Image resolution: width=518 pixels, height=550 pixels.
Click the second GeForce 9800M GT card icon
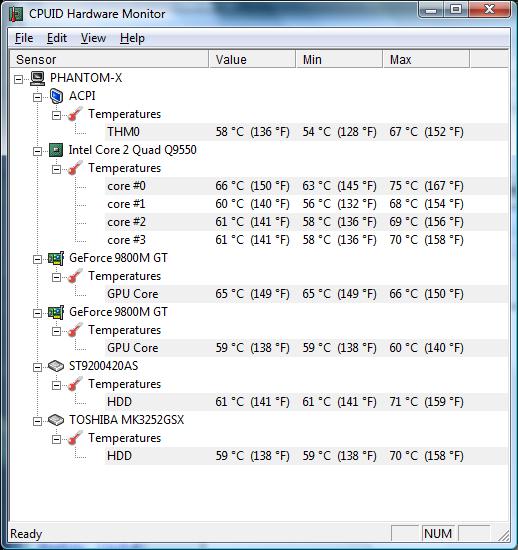pos(56,312)
